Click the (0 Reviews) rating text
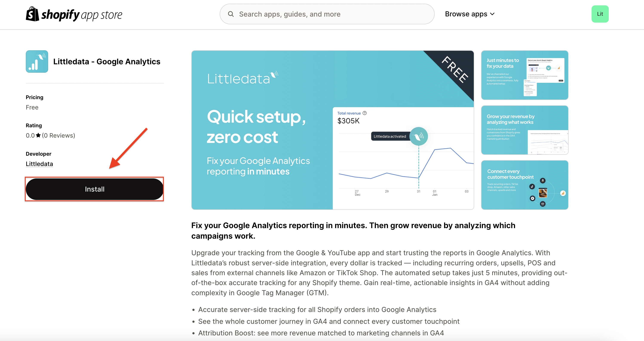 pos(58,135)
